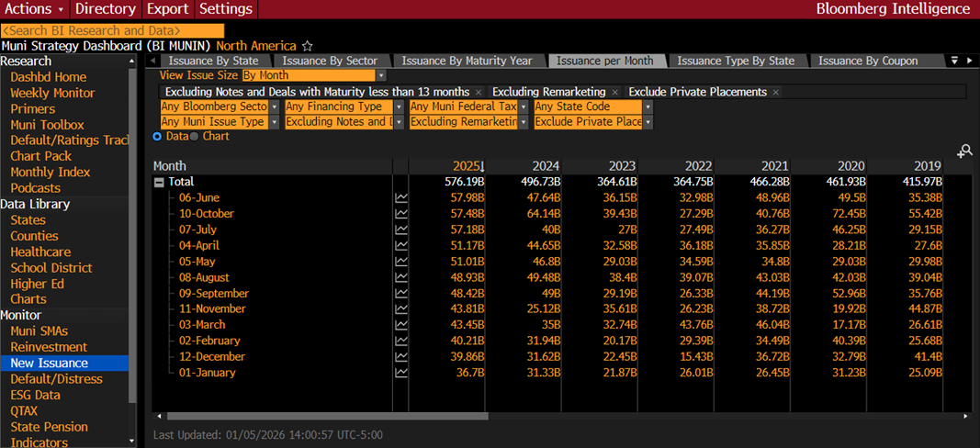Remove the Exclude Private Placements filter chip

[x=775, y=92]
